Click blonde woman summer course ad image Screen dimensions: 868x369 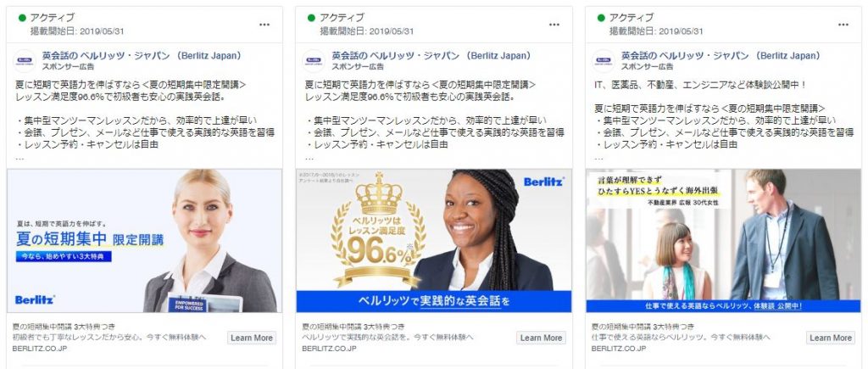144,240
